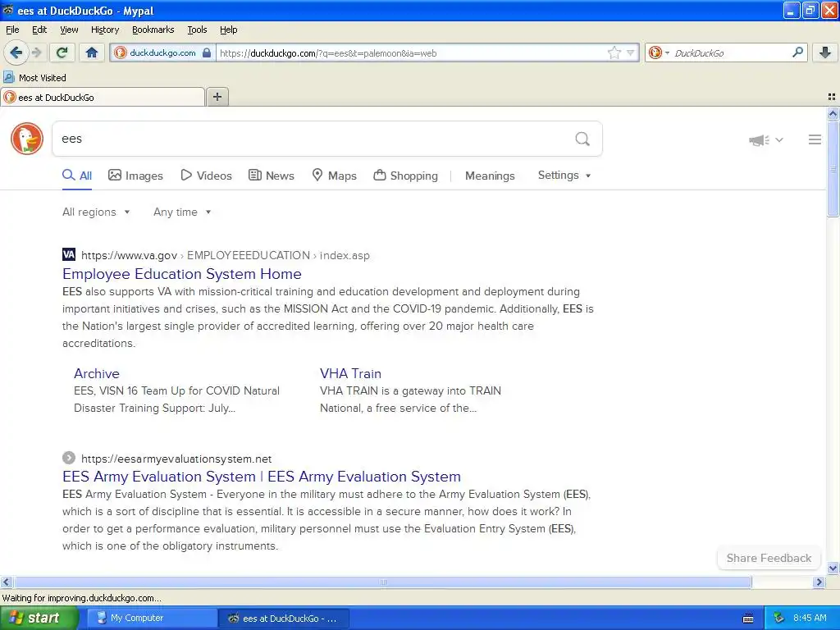Click the address bar URL field
The height and width of the screenshot is (630, 840).
pos(410,53)
